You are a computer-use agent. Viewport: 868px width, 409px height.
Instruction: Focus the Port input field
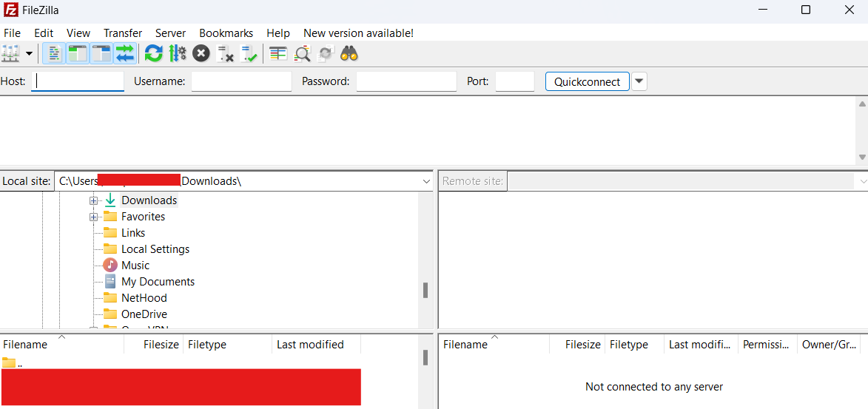pos(515,81)
